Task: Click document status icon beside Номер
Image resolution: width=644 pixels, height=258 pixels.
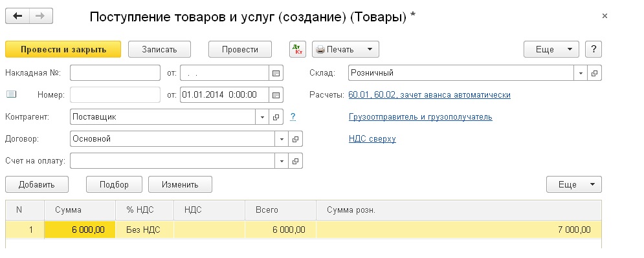Action: (x=12, y=94)
